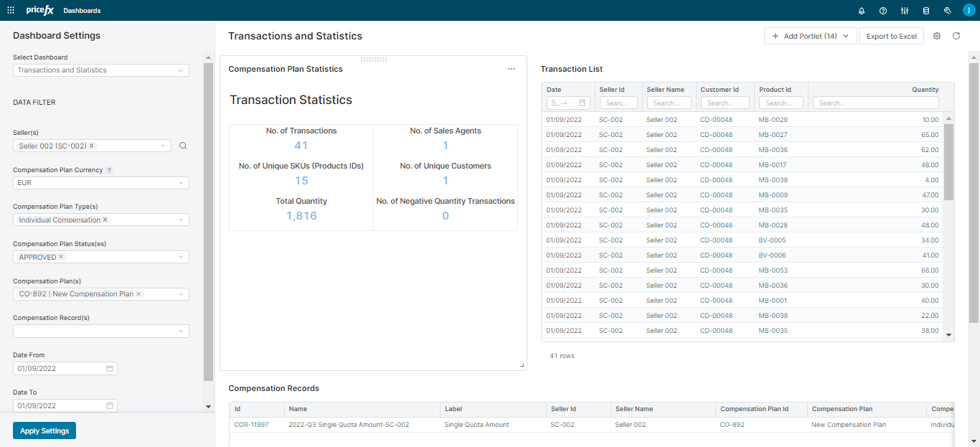Viewport: 980px width, 447px height.
Task: Click the database icon in the top bar
Action: [926, 11]
